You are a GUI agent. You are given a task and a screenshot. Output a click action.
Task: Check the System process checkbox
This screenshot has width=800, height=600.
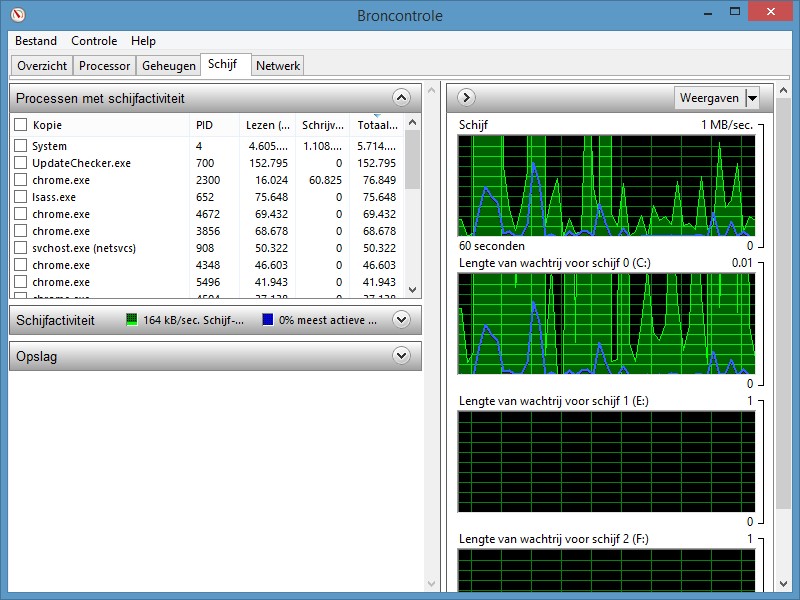(20, 146)
